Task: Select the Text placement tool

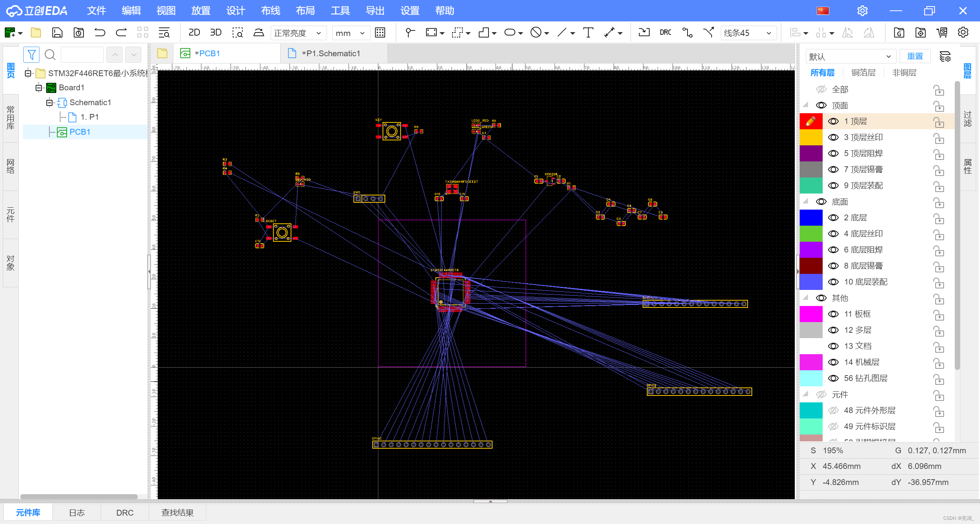Action: tap(588, 33)
